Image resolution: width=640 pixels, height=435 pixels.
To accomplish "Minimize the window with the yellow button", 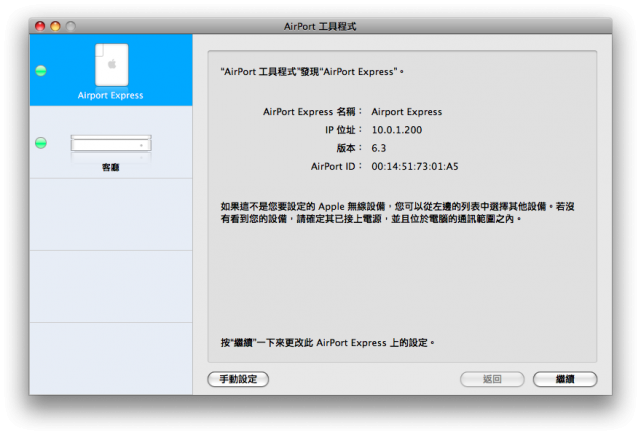I will click(x=55, y=26).
